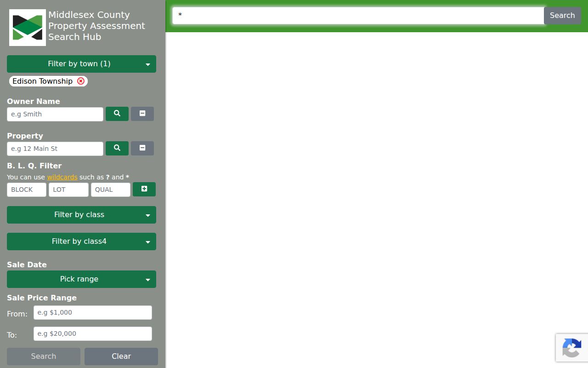This screenshot has height=368, width=588.
Task: Click the reCAPTCHA badge
Action: (x=572, y=347)
